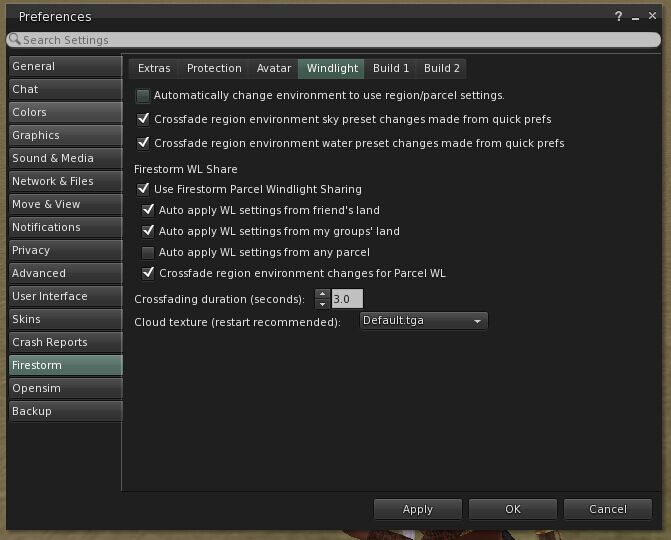The height and width of the screenshot is (540, 671).
Task: Select the Firestorm preferences section
Action: pos(65,365)
